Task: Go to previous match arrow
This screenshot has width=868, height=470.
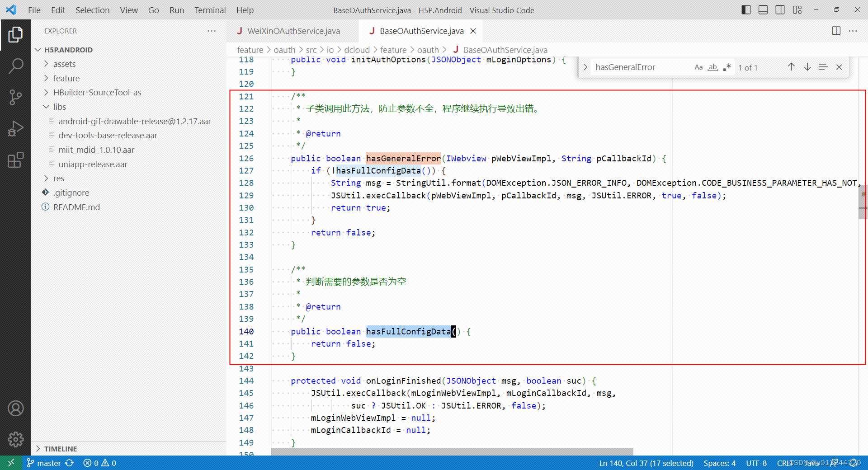Action: (791, 67)
